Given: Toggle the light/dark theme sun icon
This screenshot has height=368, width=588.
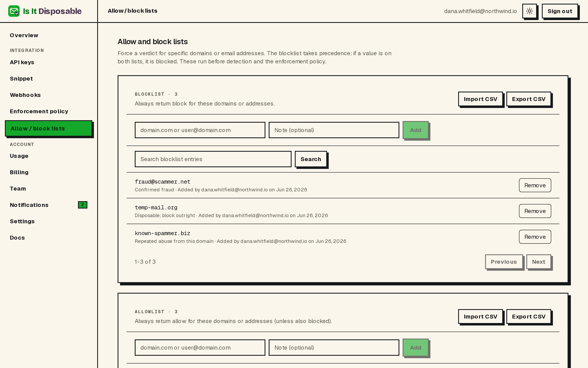Looking at the screenshot, I should click(x=529, y=11).
